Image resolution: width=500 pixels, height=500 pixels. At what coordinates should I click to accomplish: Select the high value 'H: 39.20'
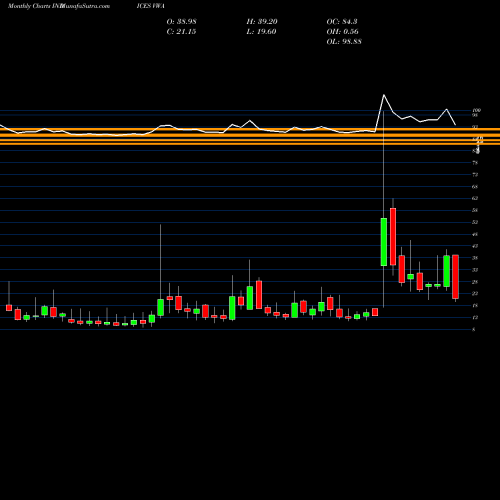click(262, 22)
